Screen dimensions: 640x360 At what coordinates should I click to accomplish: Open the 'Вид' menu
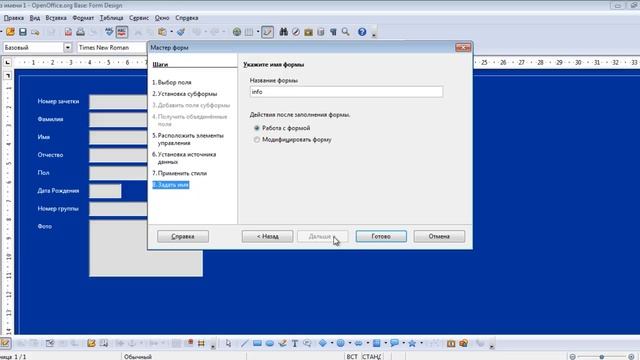35,18
